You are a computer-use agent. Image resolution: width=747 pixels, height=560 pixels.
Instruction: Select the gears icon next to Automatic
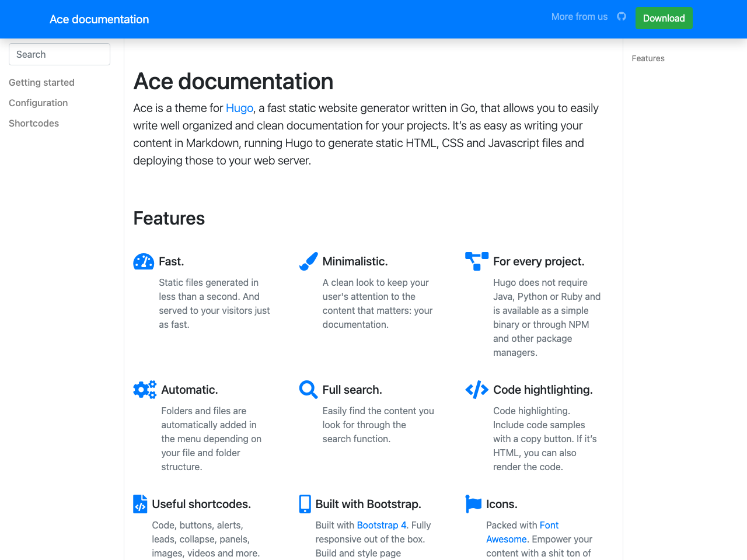coord(144,389)
